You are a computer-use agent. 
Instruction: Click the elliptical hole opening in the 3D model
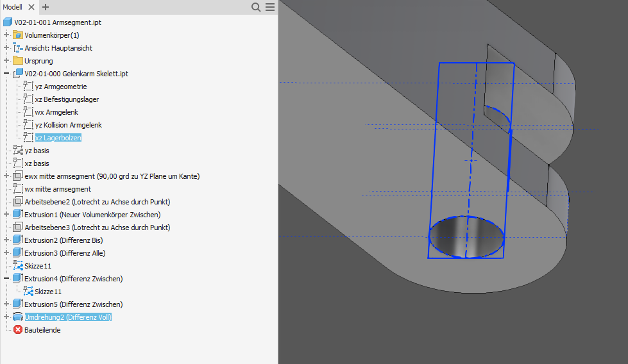(466, 237)
